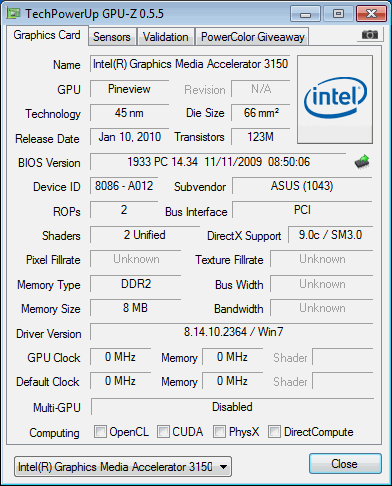Click the Device ID field 8086 - A012
The width and height of the screenshot is (392, 486).
[x=124, y=186]
